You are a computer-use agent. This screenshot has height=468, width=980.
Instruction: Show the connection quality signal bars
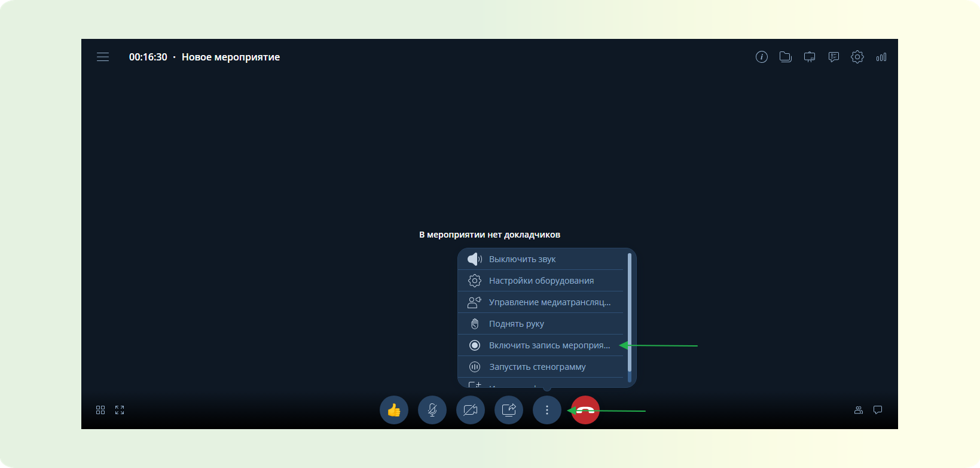coord(881,57)
